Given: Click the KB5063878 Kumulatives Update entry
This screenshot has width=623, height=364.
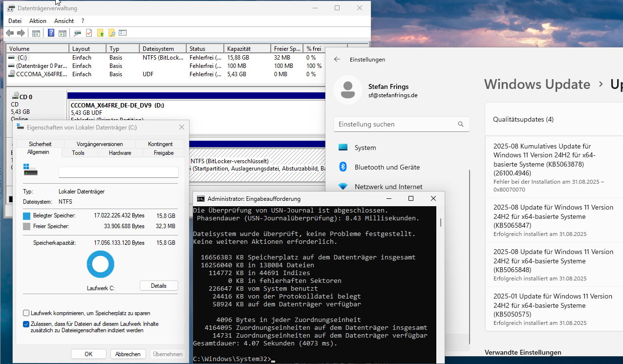Looking at the screenshot, I should click(x=554, y=167).
